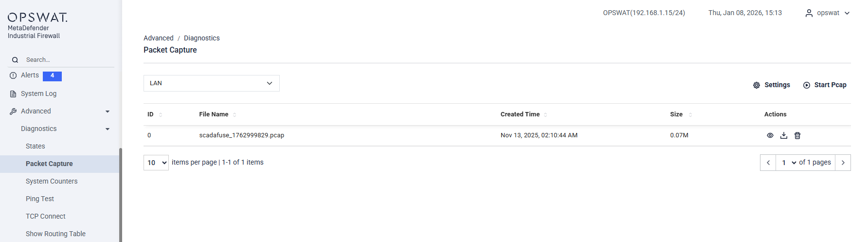
Task: Click the search magnifier icon
Action: point(15,60)
